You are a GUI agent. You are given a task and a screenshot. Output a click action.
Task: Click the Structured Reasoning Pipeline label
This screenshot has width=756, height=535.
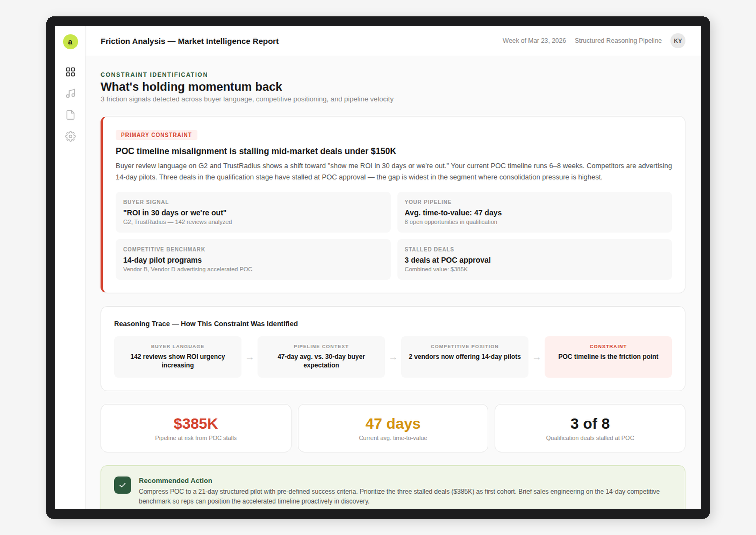tap(618, 41)
